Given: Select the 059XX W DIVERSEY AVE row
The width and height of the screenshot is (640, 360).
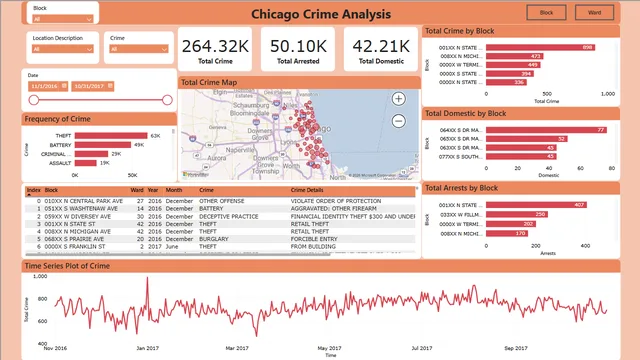Looking at the screenshot, I should pos(220,216).
